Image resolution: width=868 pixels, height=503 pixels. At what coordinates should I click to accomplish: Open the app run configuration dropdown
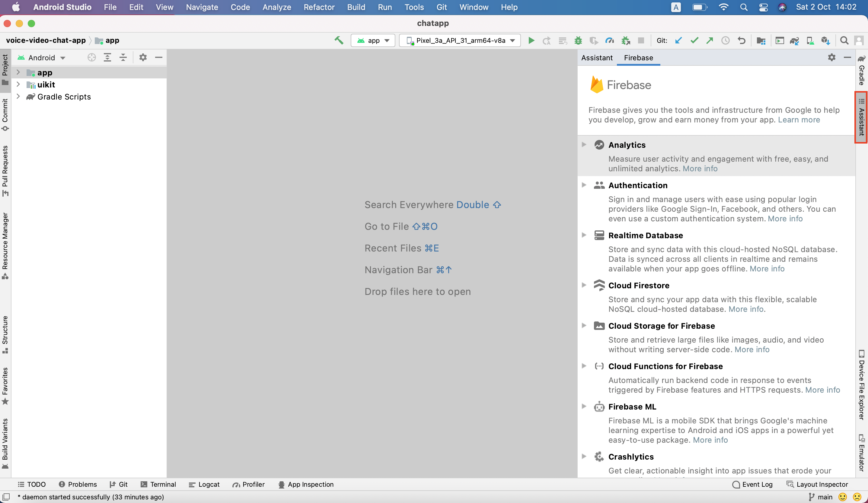(x=373, y=41)
